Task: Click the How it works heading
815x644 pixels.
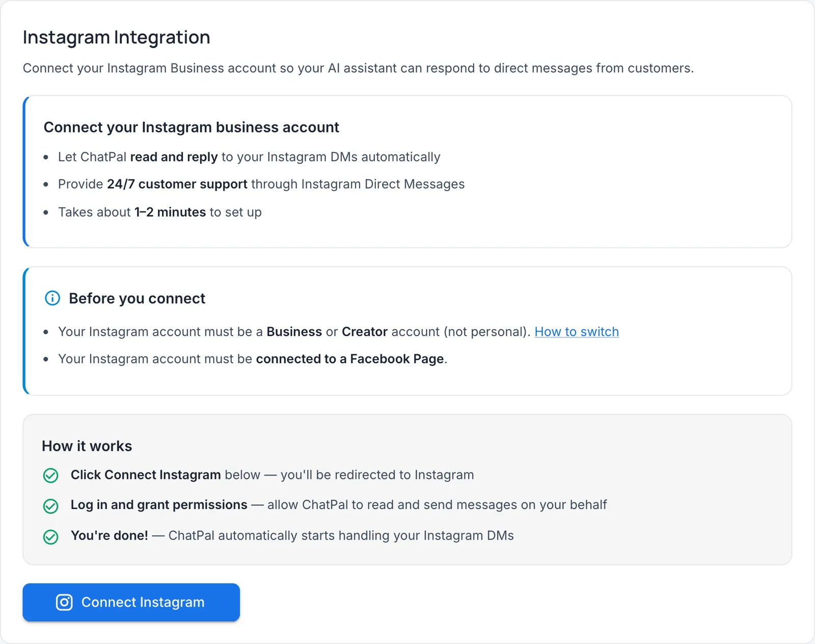Action: coord(87,446)
